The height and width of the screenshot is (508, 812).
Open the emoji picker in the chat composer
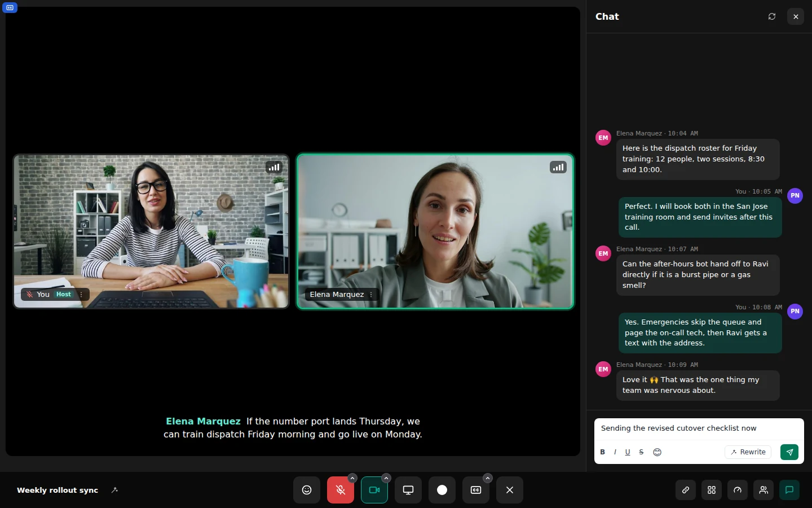(657, 452)
